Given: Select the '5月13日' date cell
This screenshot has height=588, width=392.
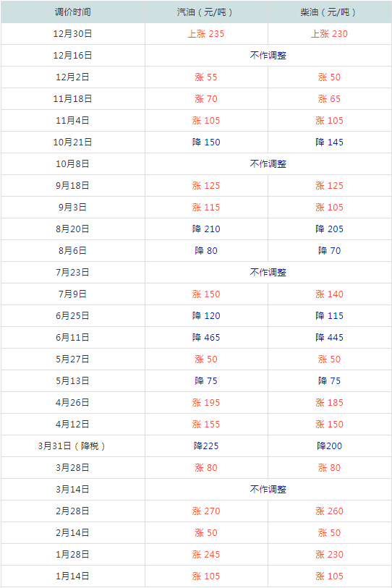Looking at the screenshot, I should tap(73, 381).
